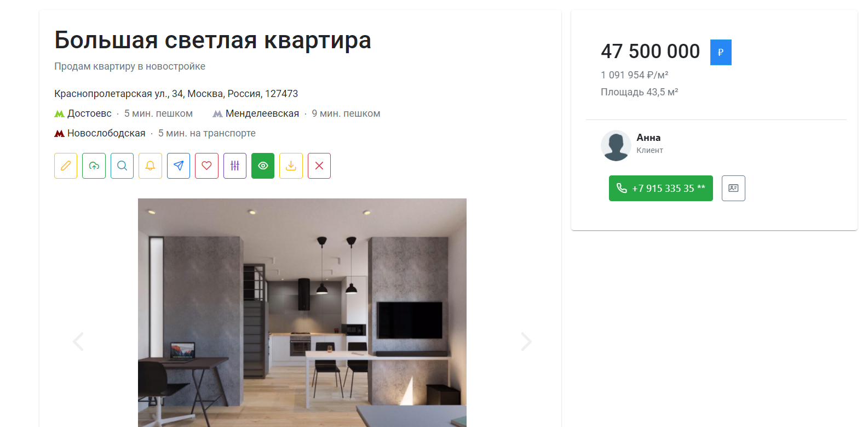Add listing to favorites with heart icon
The image size is (868, 427).
point(206,166)
